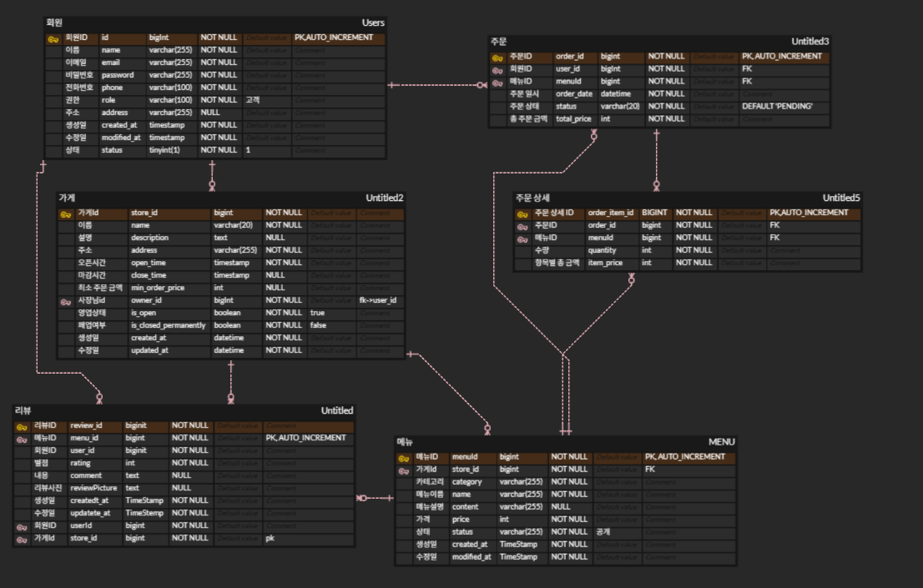
Task: Click the 주문 상세 logical table title
Action: pyautogui.click(x=532, y=198)
